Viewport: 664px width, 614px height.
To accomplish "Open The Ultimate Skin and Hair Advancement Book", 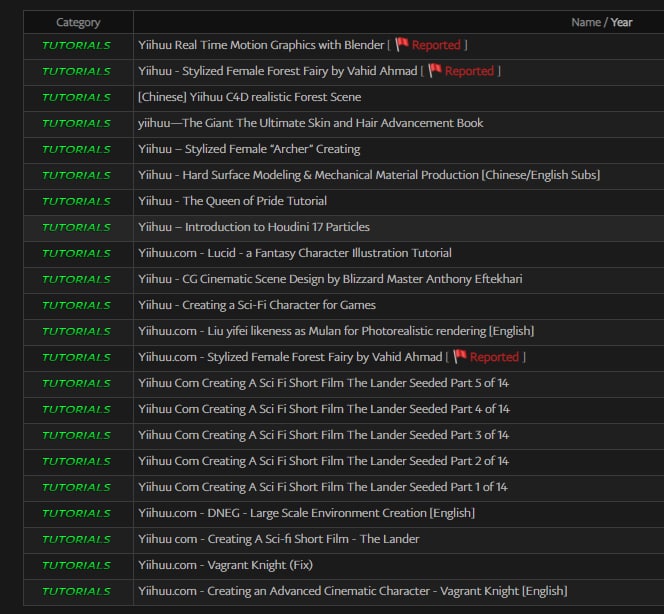I will click(310, 123).
